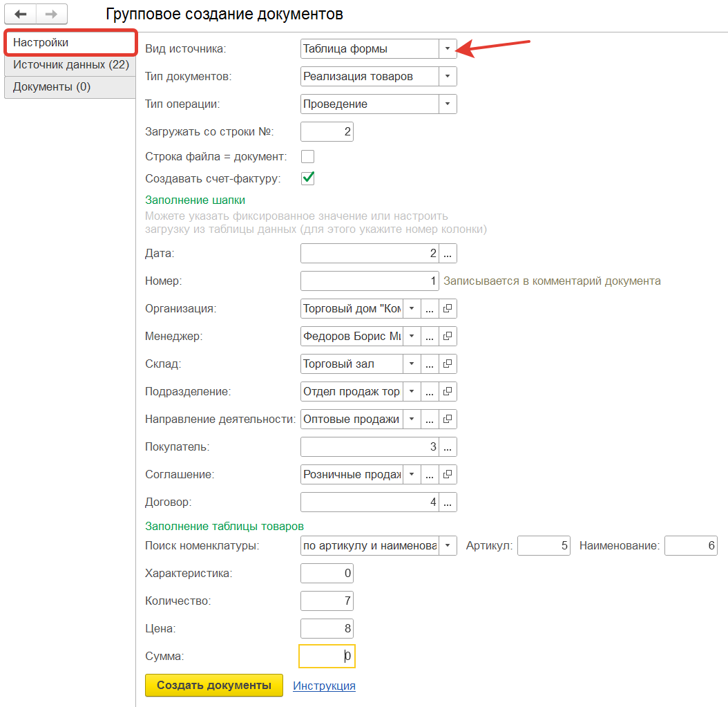Click the Вид источника field Таблица формы

pyautogui.click(x=370, y=49)
